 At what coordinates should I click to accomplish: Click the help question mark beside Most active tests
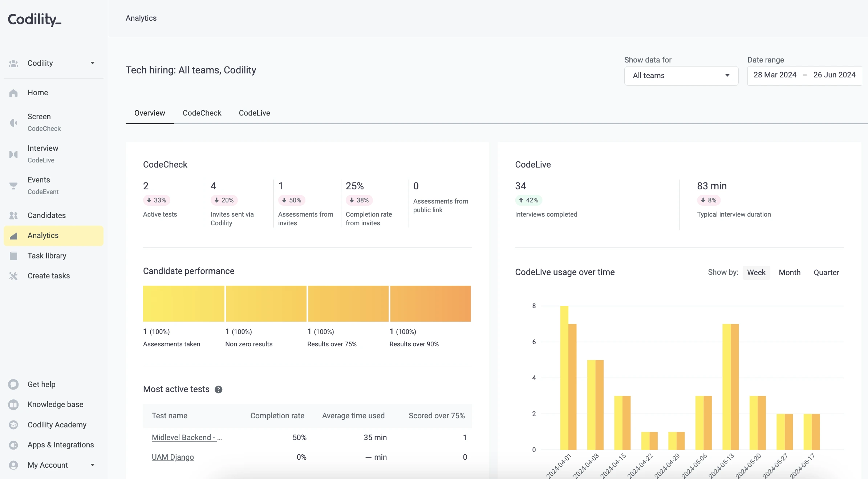point(218,390)
